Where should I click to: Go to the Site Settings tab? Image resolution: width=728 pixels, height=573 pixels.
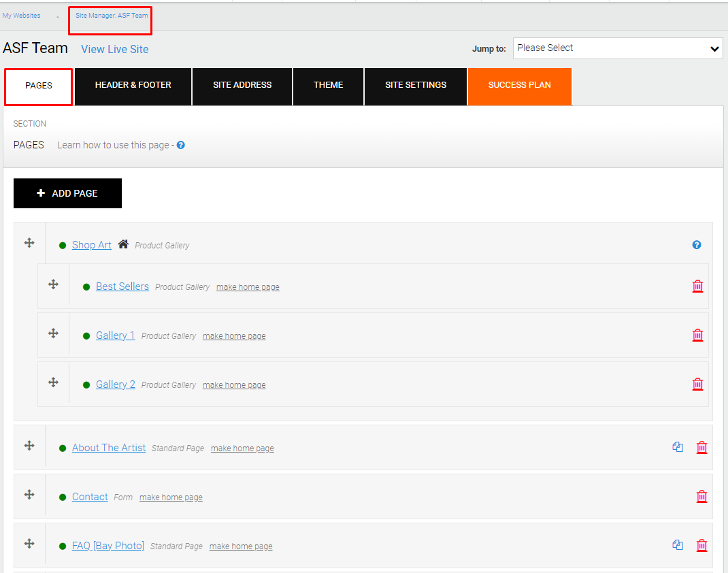click(416, 86)
